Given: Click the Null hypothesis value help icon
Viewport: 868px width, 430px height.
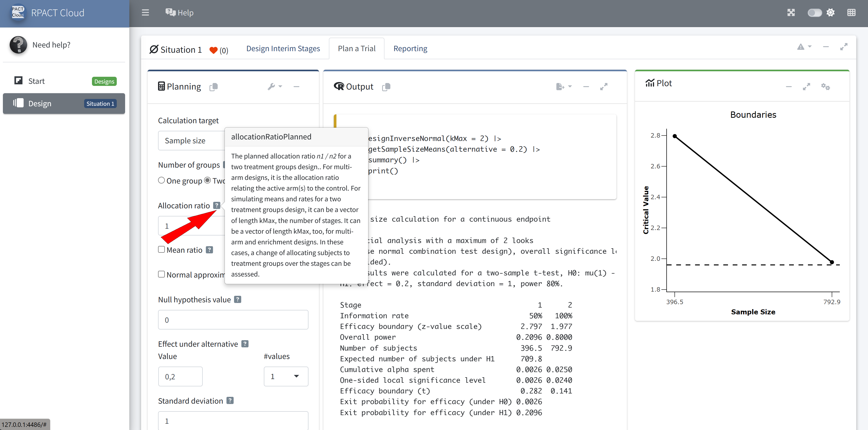Looking at the screenshot, I should pos(237,299).
